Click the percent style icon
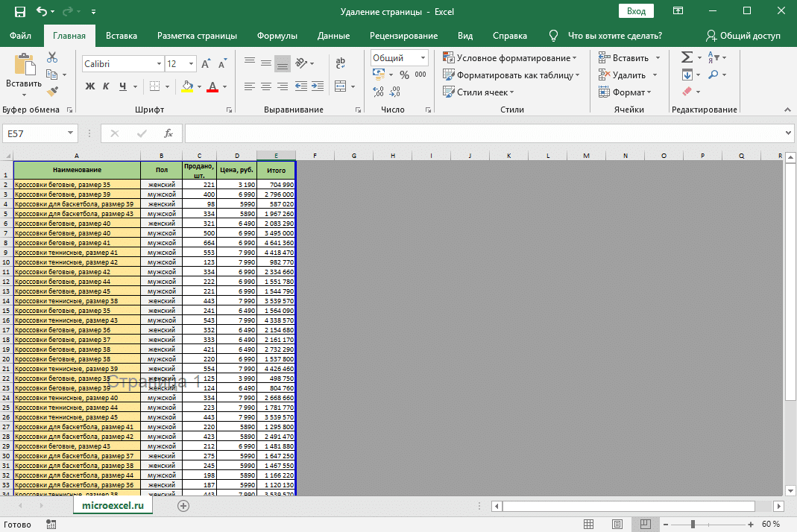This screenshot has height=532, width=797. coord(404,75)
